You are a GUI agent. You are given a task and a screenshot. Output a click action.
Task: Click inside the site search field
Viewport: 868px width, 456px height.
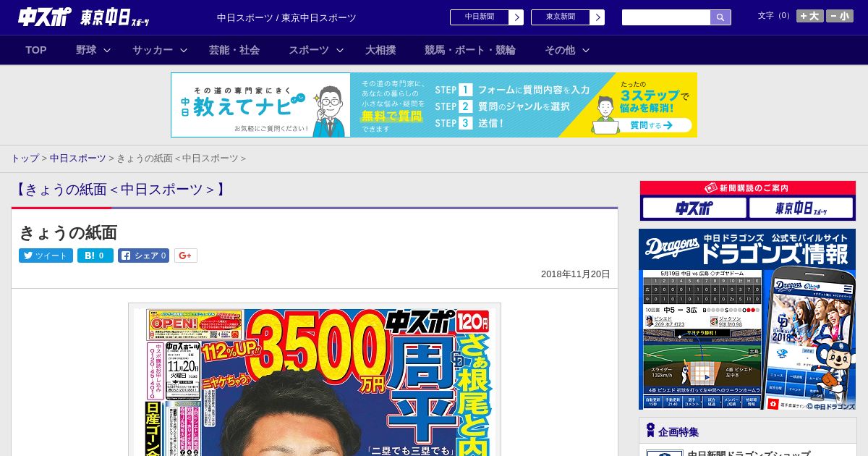666,17
